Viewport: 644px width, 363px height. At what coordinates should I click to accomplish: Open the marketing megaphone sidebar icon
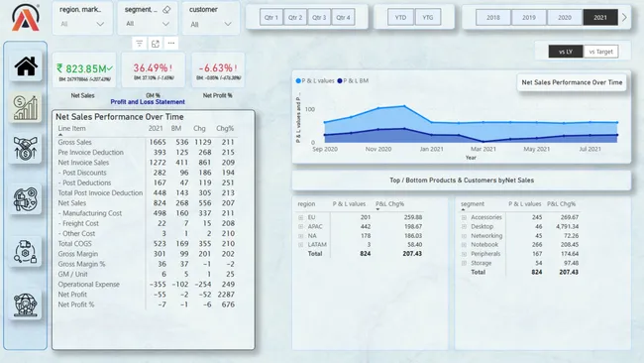point(26,199)
